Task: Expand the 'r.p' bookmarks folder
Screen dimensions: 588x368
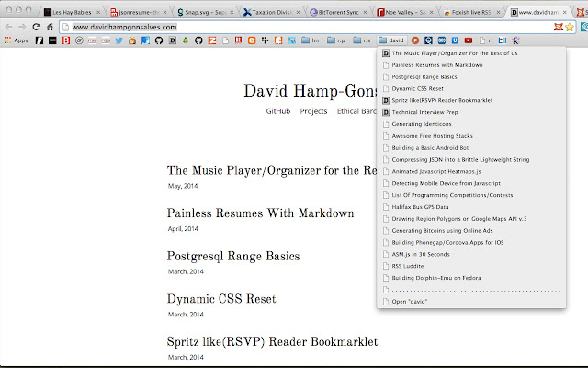Action: pyautogui.click(x=336, y=41)
